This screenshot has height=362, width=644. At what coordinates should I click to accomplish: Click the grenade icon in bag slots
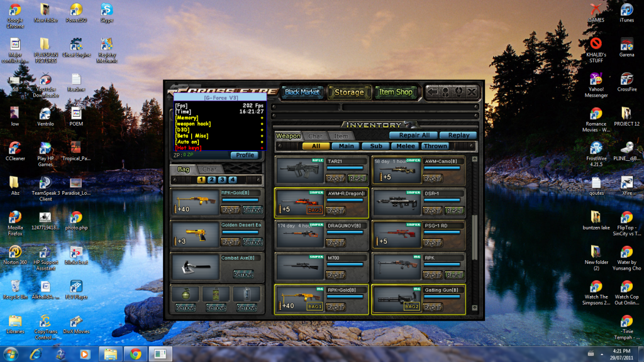point(185,293)
